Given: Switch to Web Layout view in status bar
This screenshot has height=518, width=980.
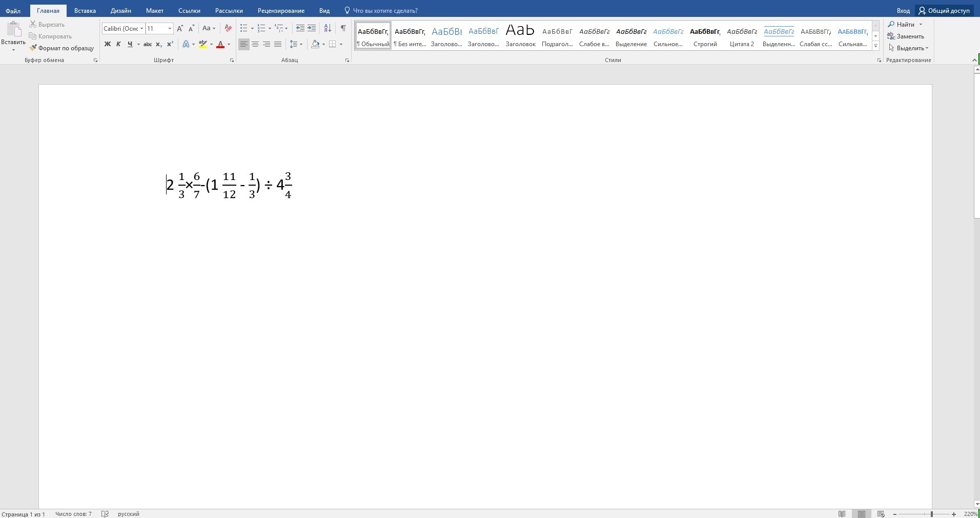Looking at the screenshot, I should pos(881,514).
